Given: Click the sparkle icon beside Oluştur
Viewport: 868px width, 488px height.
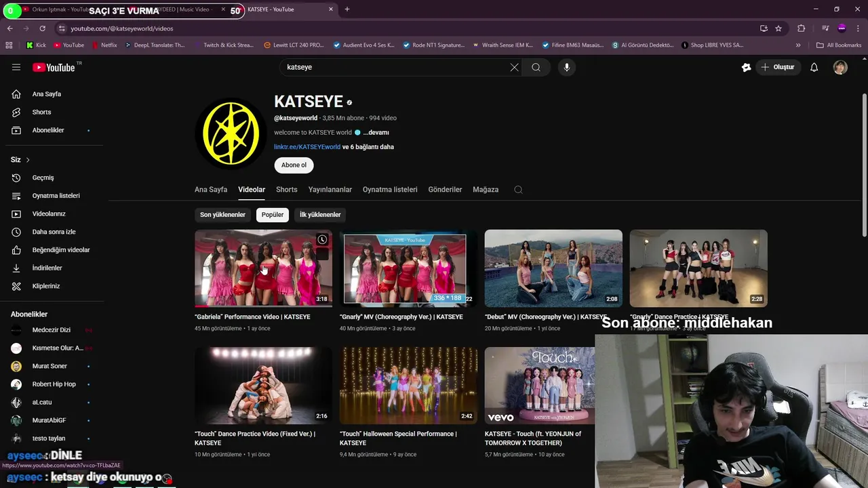Looking at the screenshot, I should tap(746, 67).
